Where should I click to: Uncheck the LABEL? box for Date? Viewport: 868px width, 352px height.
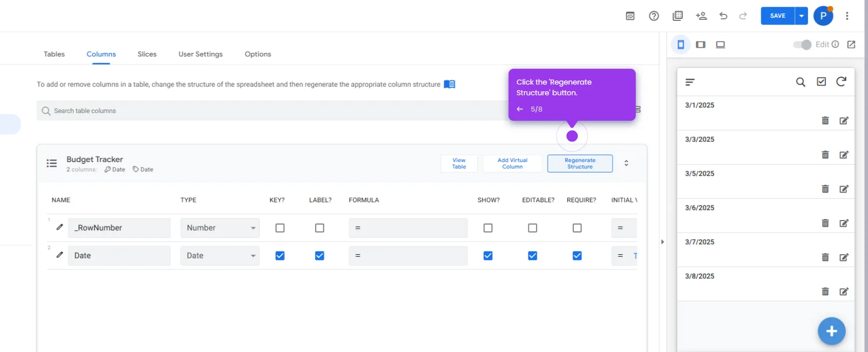click(x=320, y=256)
